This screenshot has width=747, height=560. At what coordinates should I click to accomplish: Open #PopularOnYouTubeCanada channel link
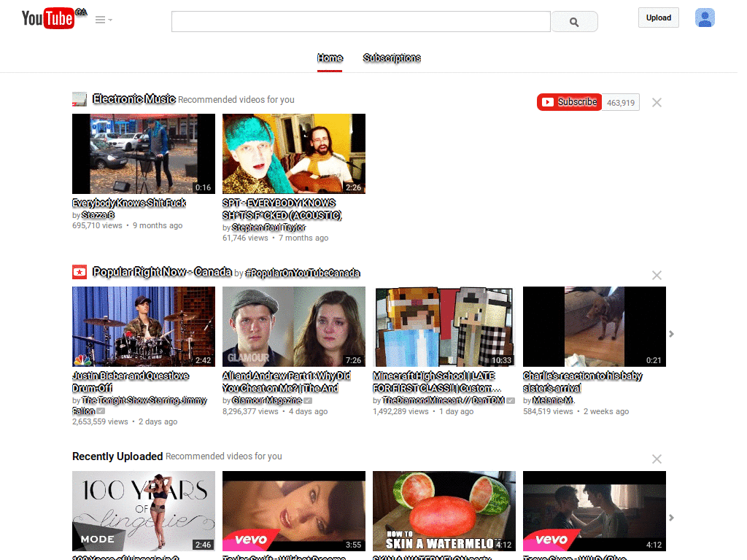303,273
